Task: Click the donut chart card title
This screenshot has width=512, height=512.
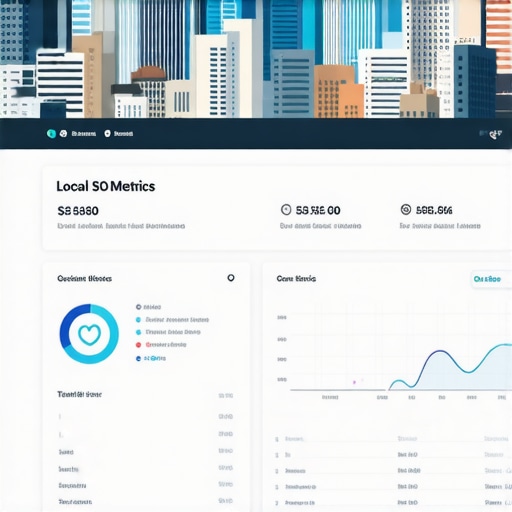Action: [x=84, y=279]
